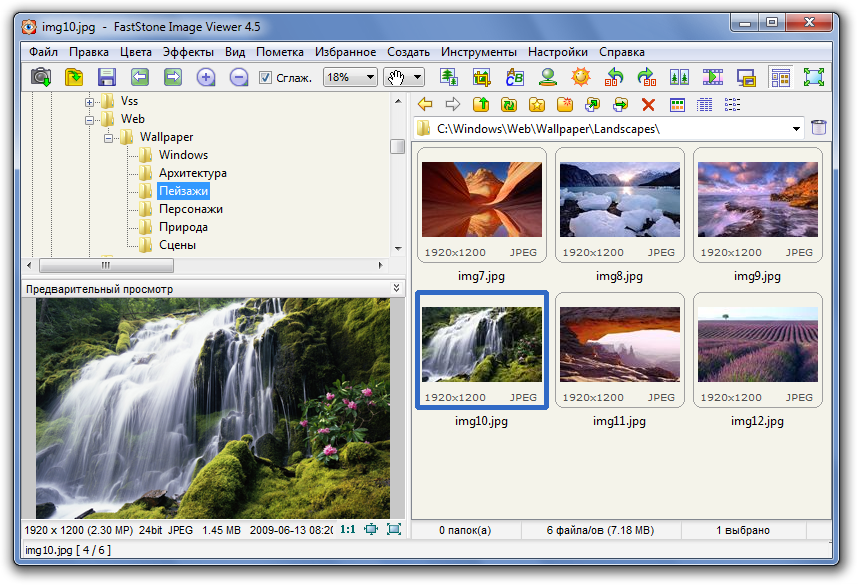Start the Slideshow filmstrip icon
Screen dimensions: 858x585
click(x=712, y=77)
